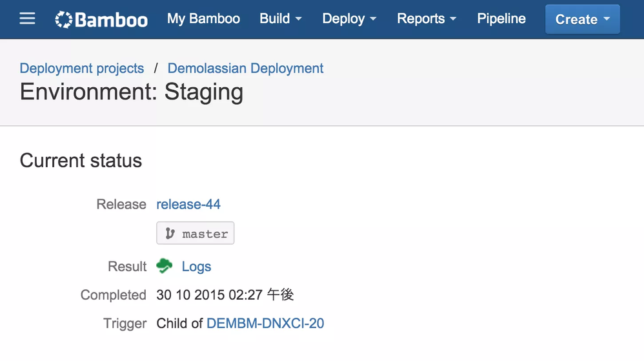Click the green deployment success cloud icon
This screenshot has height=361, width=644.
tap(165, 266)
